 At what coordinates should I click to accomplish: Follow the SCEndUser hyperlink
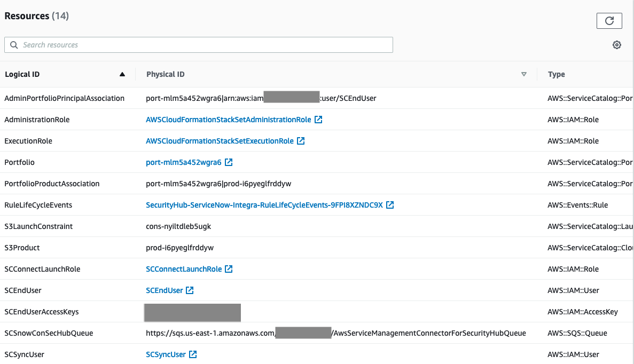(165, 290)
